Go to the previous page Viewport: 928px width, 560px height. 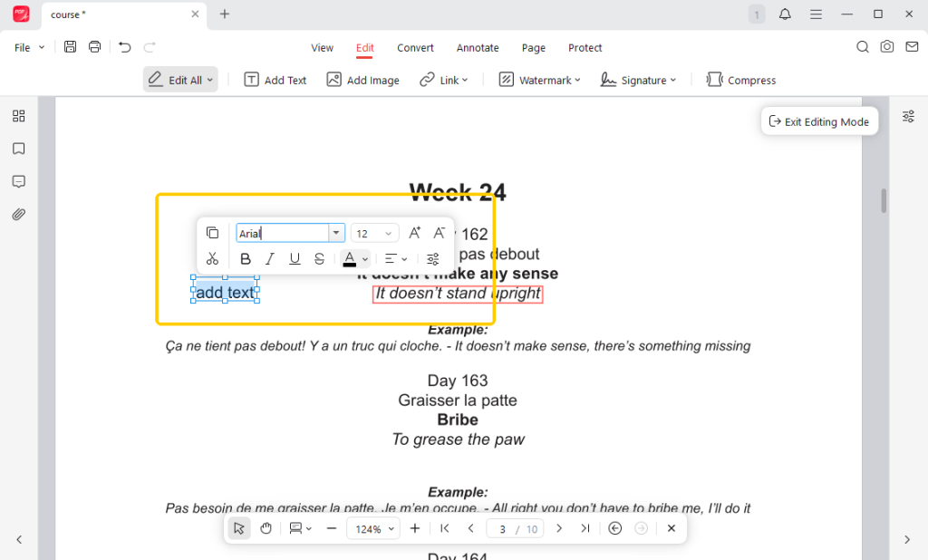point(470,528)
